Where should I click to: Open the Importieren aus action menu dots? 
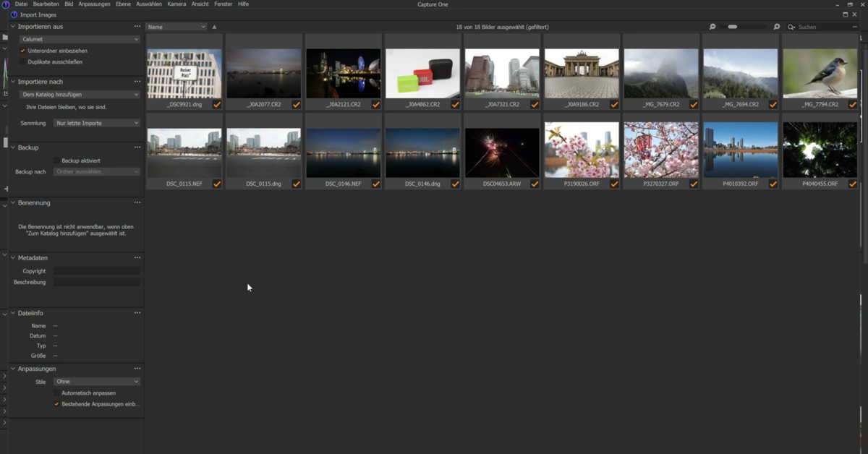click(x=137, y=26)
